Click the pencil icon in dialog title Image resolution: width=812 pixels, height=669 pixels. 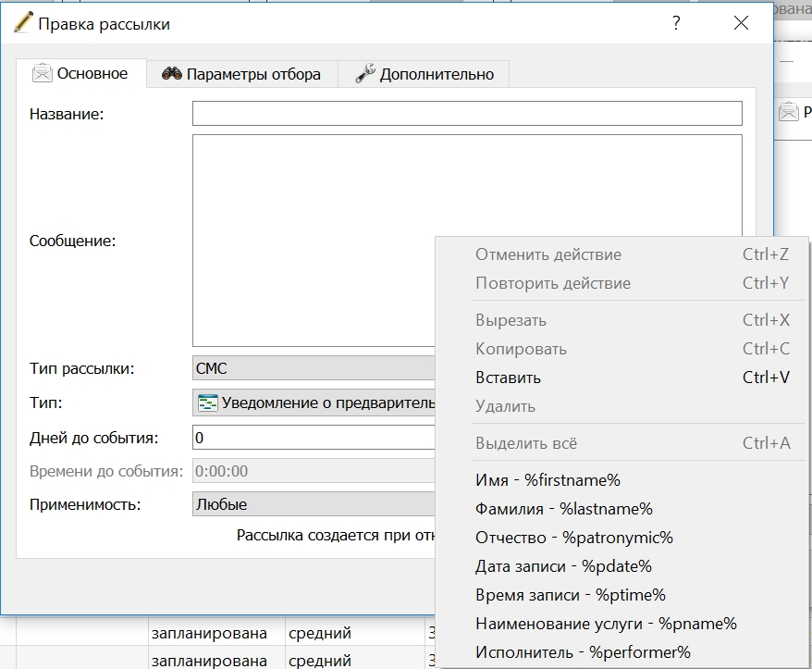[x=22, y=23]
